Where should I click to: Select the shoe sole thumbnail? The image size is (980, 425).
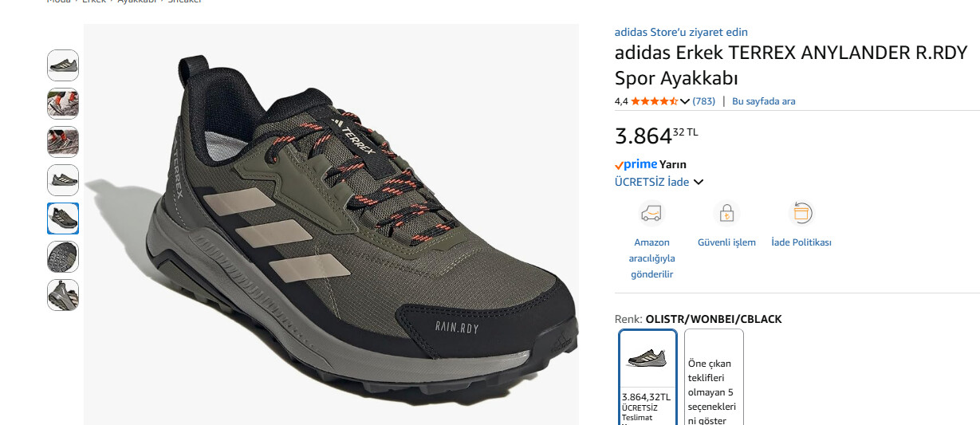pyautogui.click(x=63, y=257)
